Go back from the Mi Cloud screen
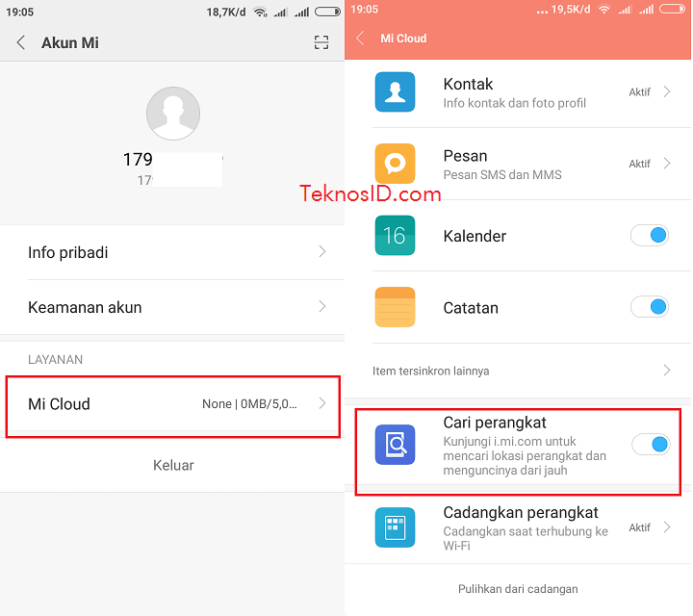 point(360,38)
